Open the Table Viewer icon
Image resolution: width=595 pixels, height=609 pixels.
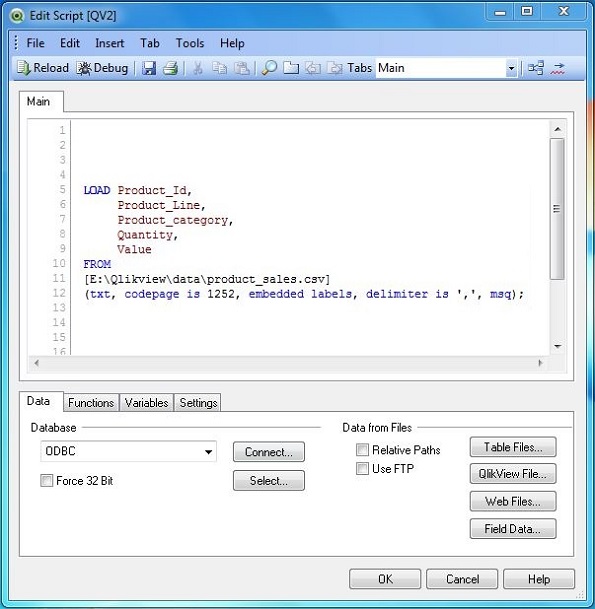tap(536, 68)
